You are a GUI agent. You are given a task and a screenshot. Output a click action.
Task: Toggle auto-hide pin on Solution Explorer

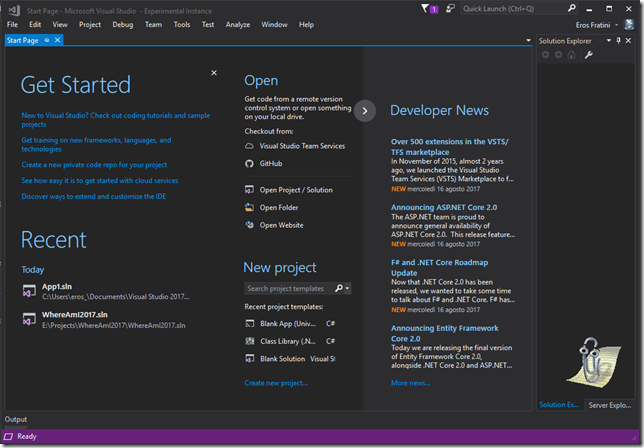(x=619, y=40)
